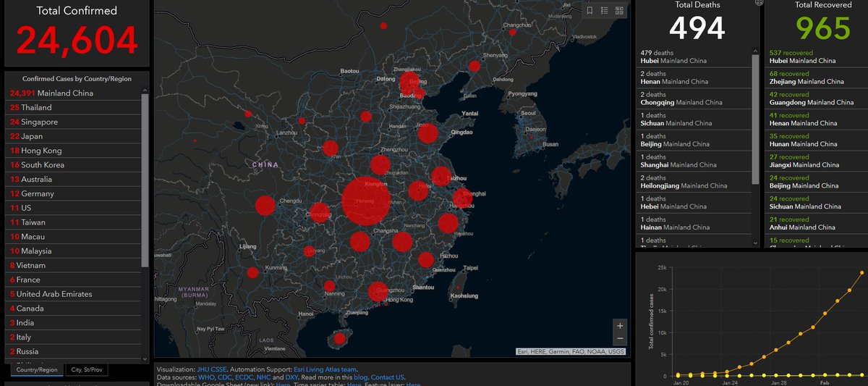Screen dimensions: 868x386
Task: Select the red circle over Shanghai
Action: point(462,198)
